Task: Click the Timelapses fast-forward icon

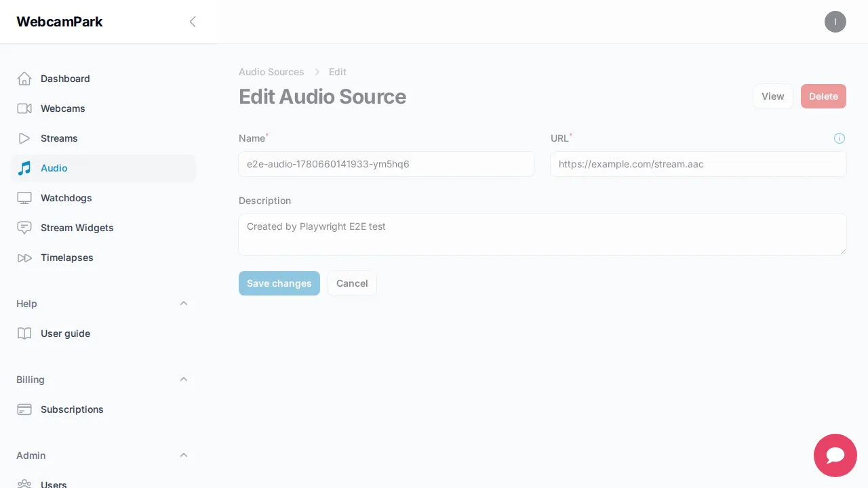Action: 24,258
